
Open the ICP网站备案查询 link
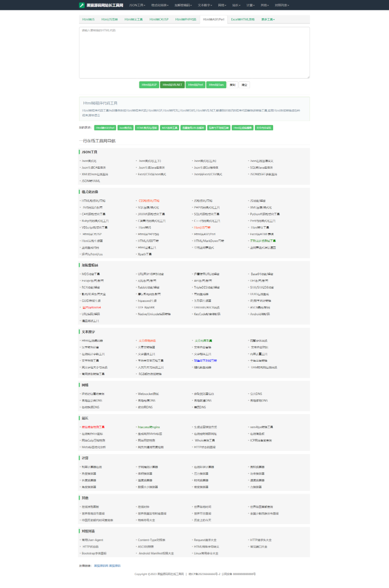click(261, 440)
